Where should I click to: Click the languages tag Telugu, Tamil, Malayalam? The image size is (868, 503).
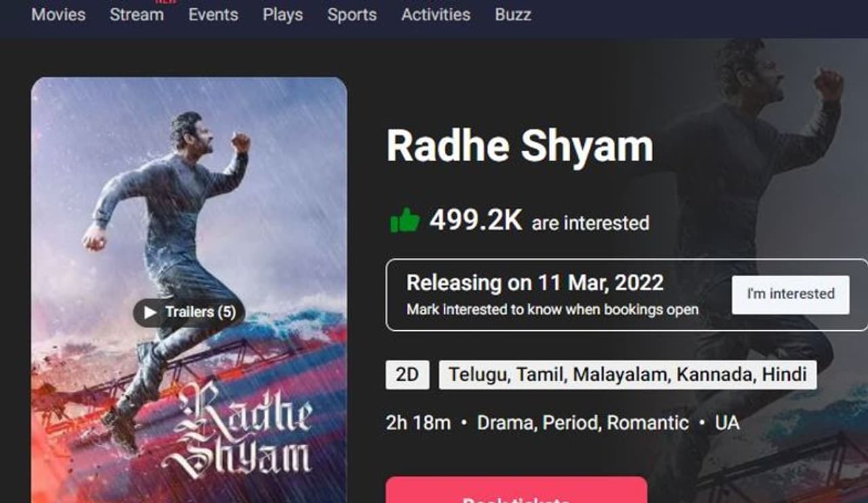coord(627,374)
